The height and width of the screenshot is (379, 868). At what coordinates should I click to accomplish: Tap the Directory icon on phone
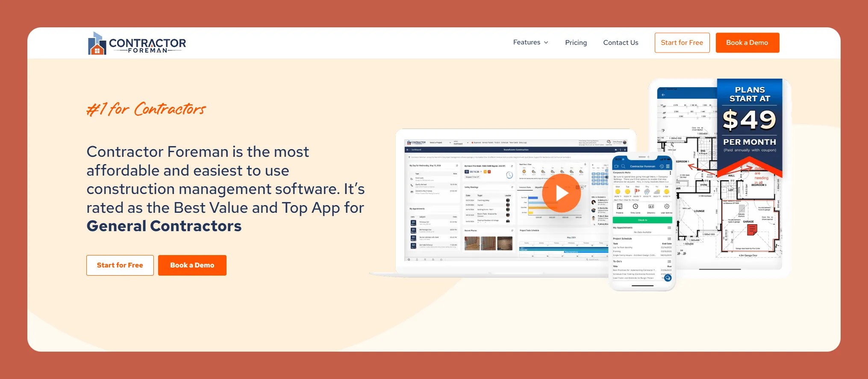(651, 207)
